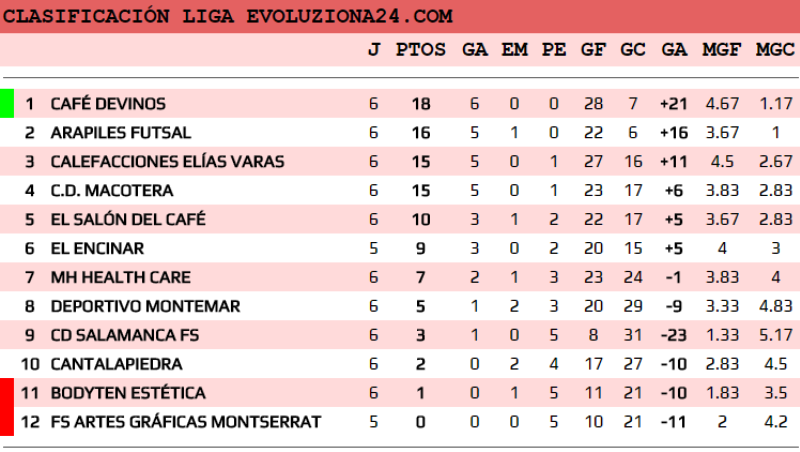Screen dimensions: 800x452
Task: Click the GF column header
Action: 593,49
